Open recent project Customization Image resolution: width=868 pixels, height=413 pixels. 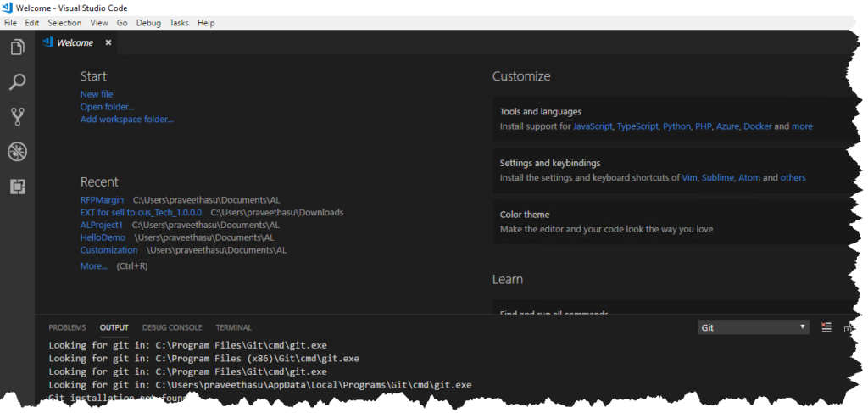(x=109, y=250)
